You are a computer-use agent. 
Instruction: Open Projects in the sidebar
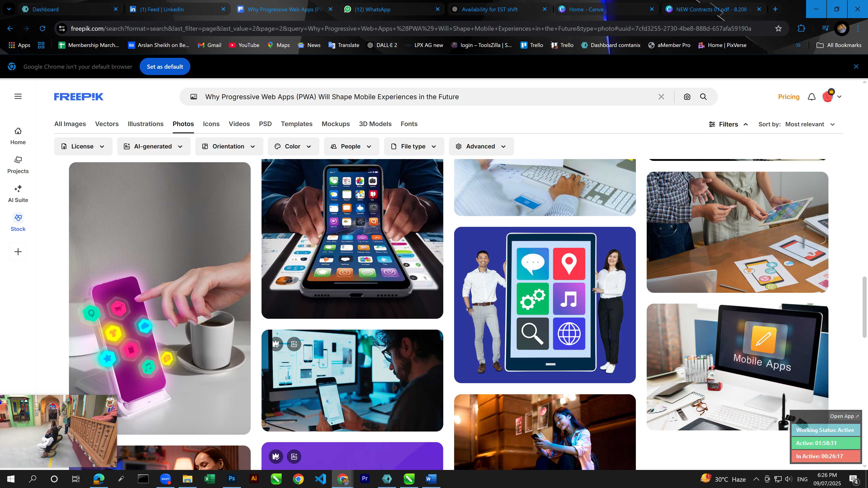(x=18, y=165)
